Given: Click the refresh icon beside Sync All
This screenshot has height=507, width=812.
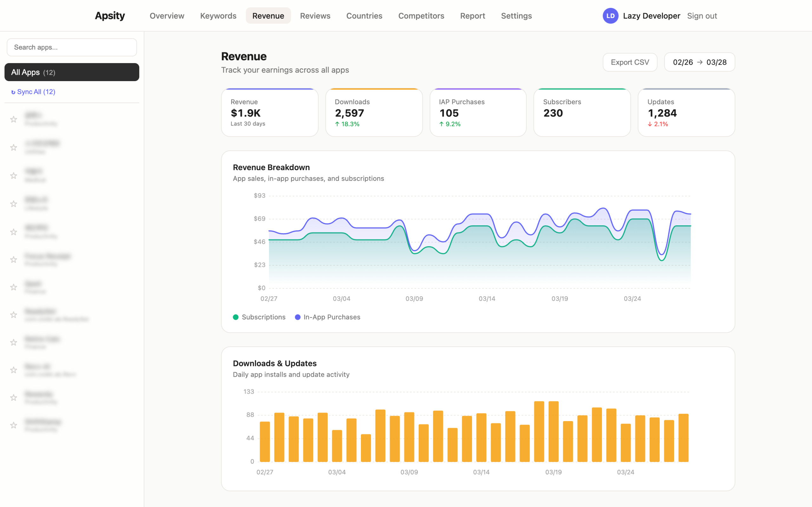Looking at the screenshot, I should tap(13, 92).
